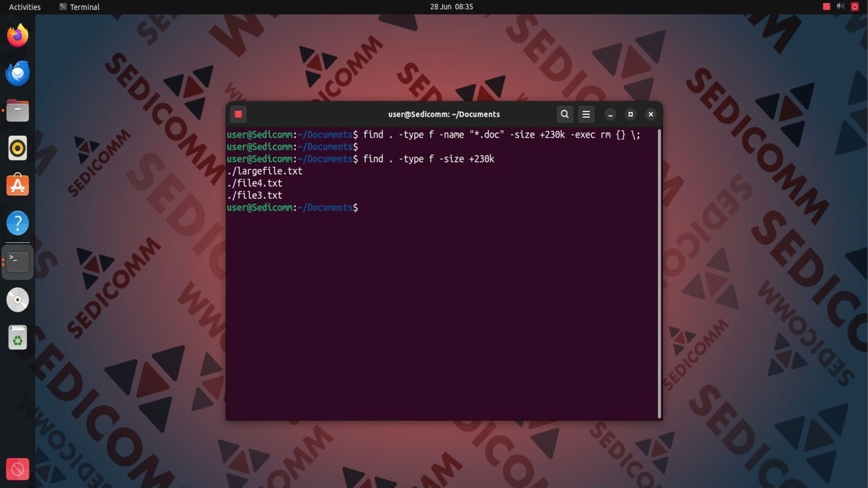Open the clock showing 28 Jun 08:35
868x488 pixels.
(x=451, y=7)
